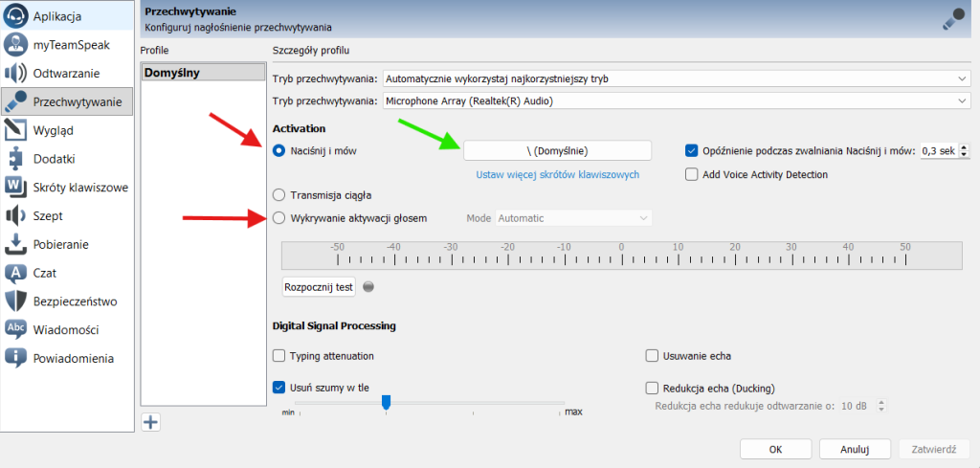Select the myTeamSpeak sidebar icon
980x468 pixels.
15,44
